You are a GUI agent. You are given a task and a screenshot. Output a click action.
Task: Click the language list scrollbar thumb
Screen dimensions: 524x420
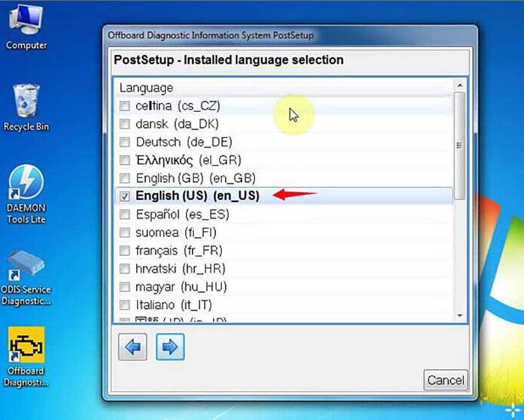(459, 145)
